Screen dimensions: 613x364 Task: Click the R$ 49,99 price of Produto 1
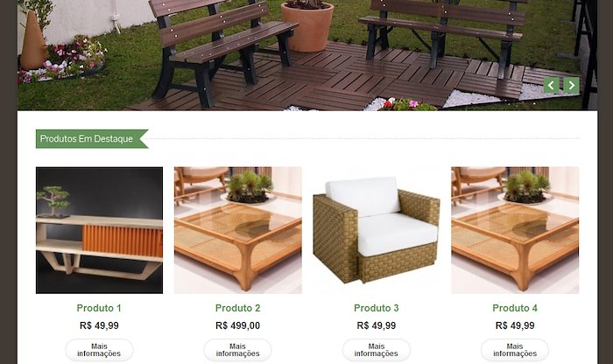(99, 325)
